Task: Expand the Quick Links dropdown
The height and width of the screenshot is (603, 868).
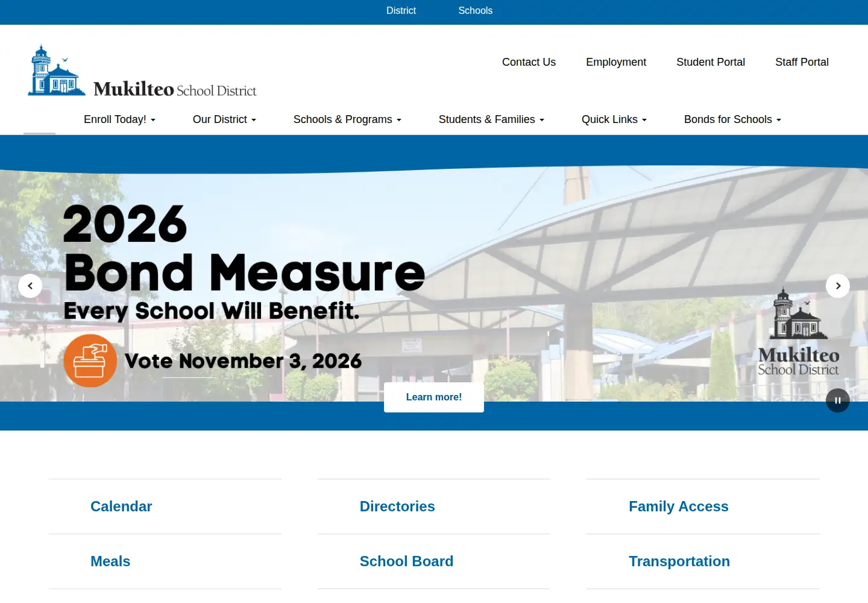Action: click(x=614, y=119)
